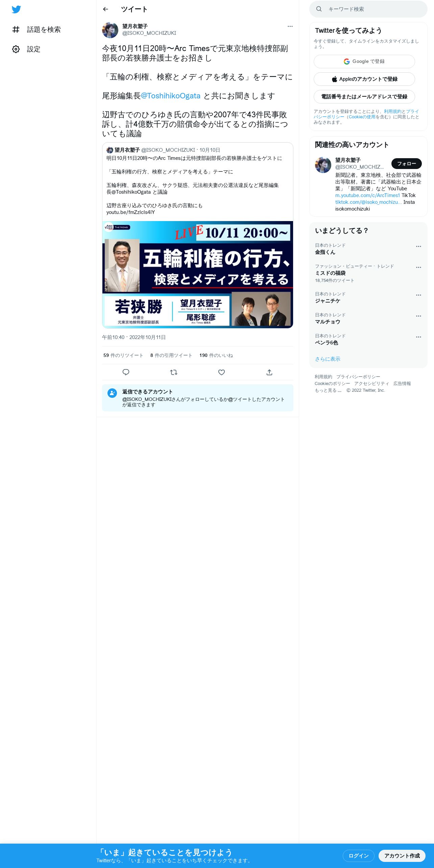Sign up with Google で登録 button
Viewport: 434px width, 868px height.
pyautogui.click(x=364, y=62)
